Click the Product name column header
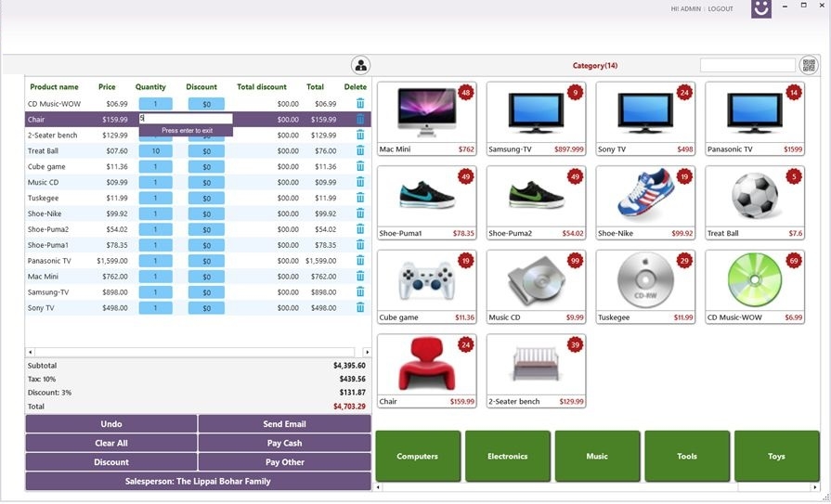Screen dimensions: 831x504 coord(54,87)
